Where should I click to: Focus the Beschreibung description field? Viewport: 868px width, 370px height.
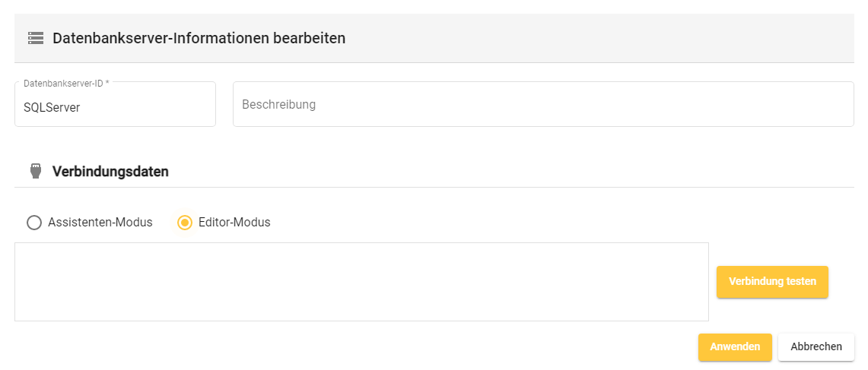point(542,105)
